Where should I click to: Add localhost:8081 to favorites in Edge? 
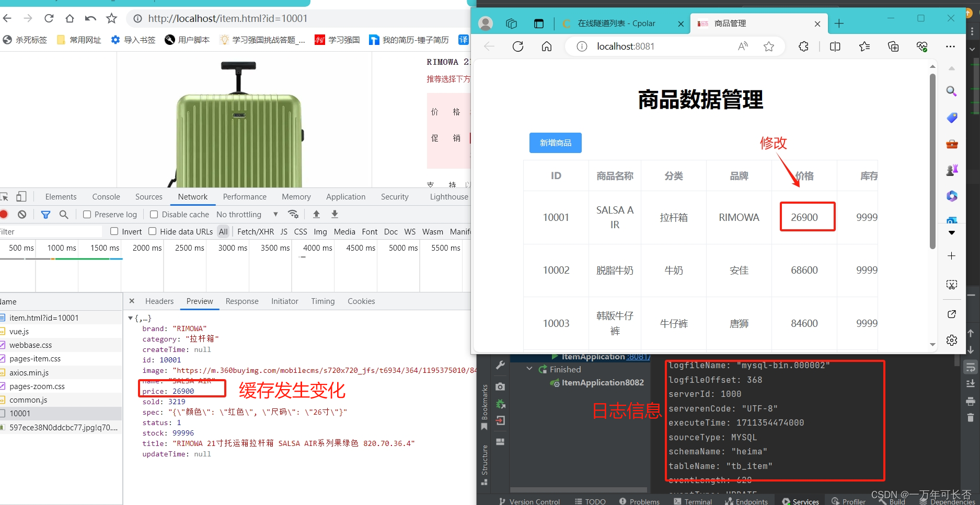point(769,46)
